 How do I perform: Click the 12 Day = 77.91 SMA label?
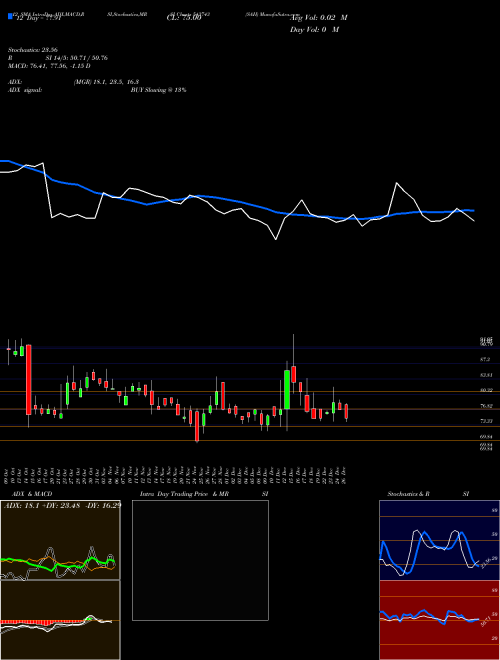[37, 18]
